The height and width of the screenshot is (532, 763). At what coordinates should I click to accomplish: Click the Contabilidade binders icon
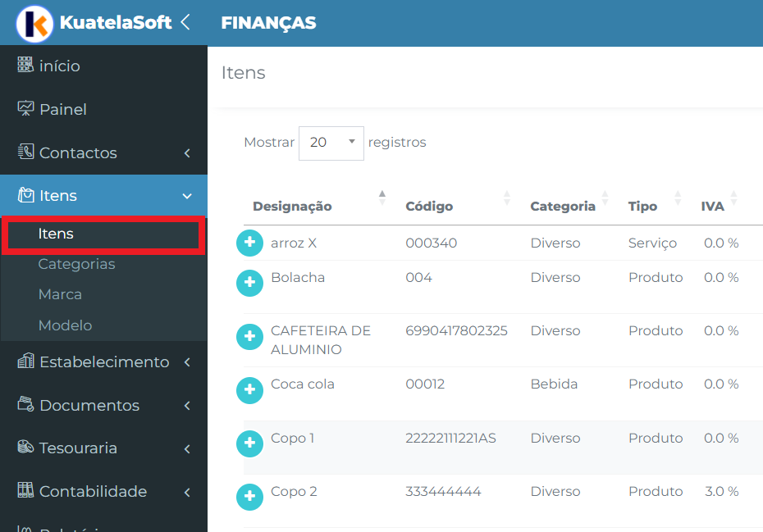click(x=25, y=490)
